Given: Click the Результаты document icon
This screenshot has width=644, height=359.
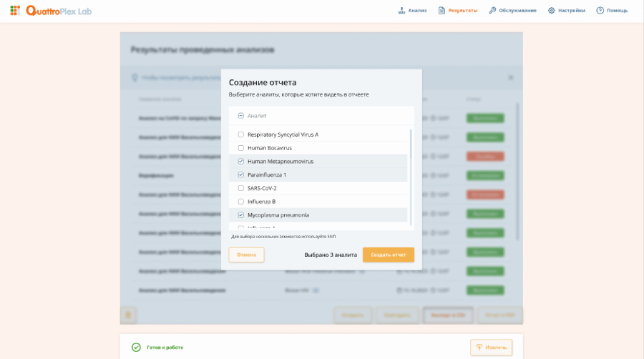Looking at the screenshot, I should pos(441,11).
